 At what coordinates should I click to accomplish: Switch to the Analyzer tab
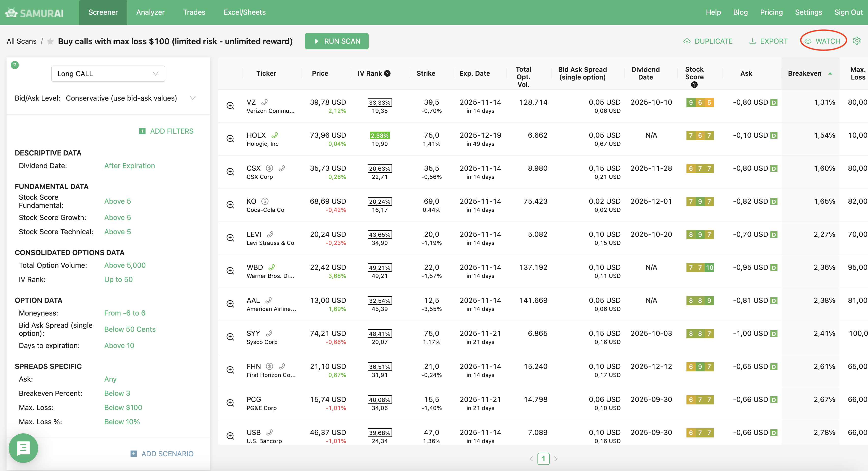150,12
